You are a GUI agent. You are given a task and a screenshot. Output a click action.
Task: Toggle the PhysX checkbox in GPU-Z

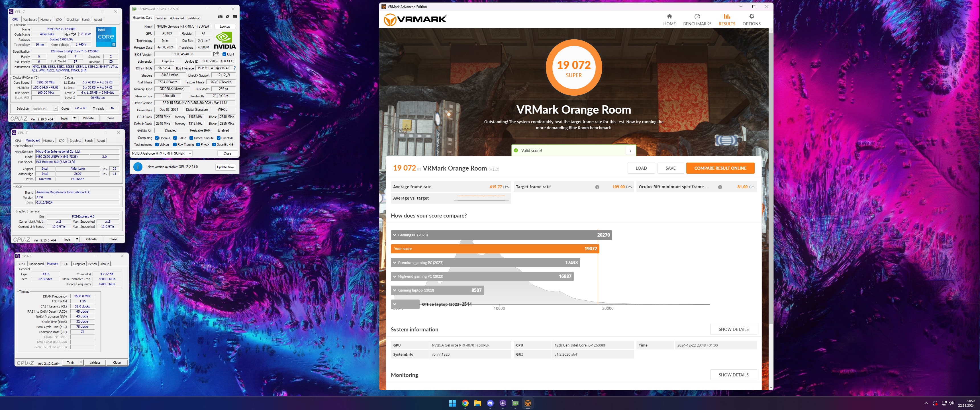(x=198, y=145)
